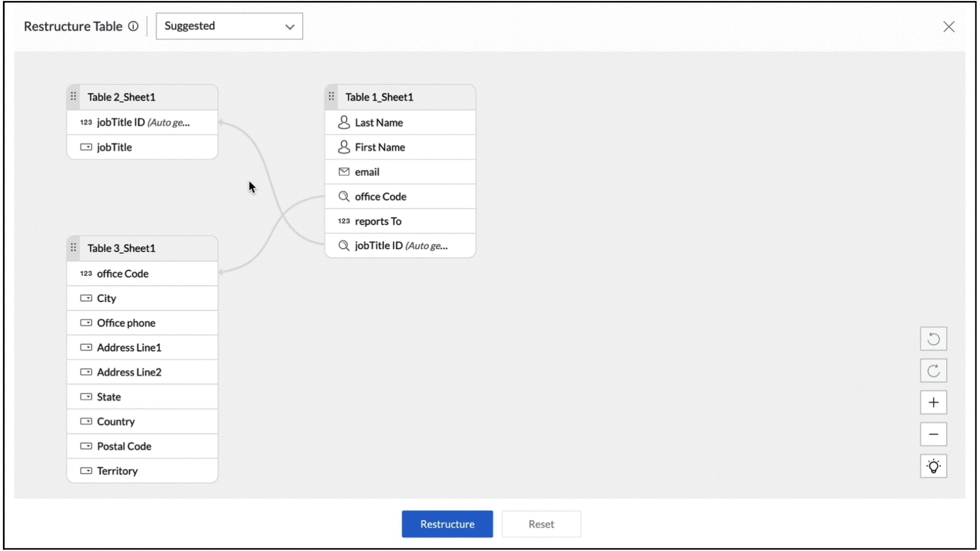The width and height of the screenshot is (980, 551).
Task: Click the lookup icon beside jobTitle ID in Table 1
Action: pos(344,246)
